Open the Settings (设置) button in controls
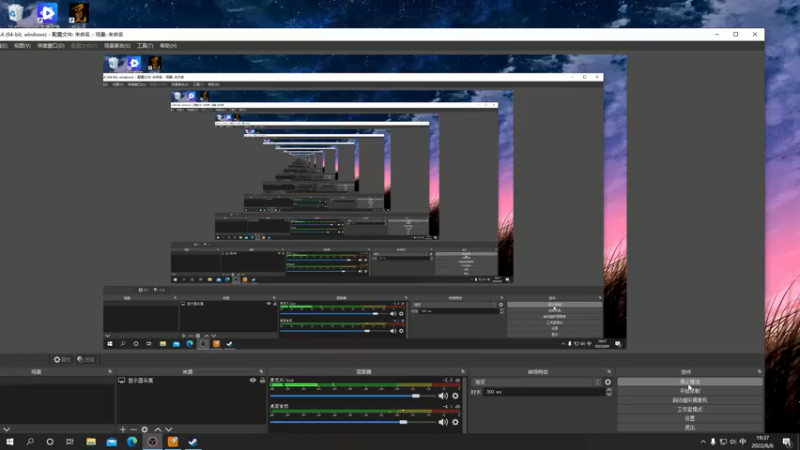This screenshot has width=800, height=450. pyautogui.click(x=690, y=418)
